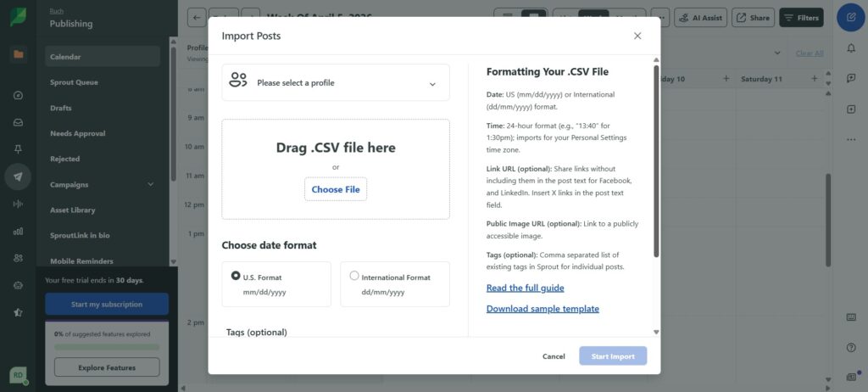Expand the profile filter chevron near Clear All
Screen dimensions: 868x392
coord(777,53)
